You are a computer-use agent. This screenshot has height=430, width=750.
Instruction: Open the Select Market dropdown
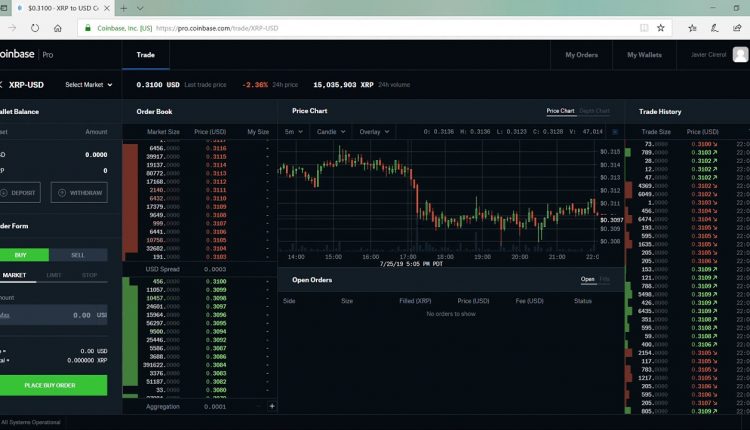pyautogui.click(x=88, y=85)
